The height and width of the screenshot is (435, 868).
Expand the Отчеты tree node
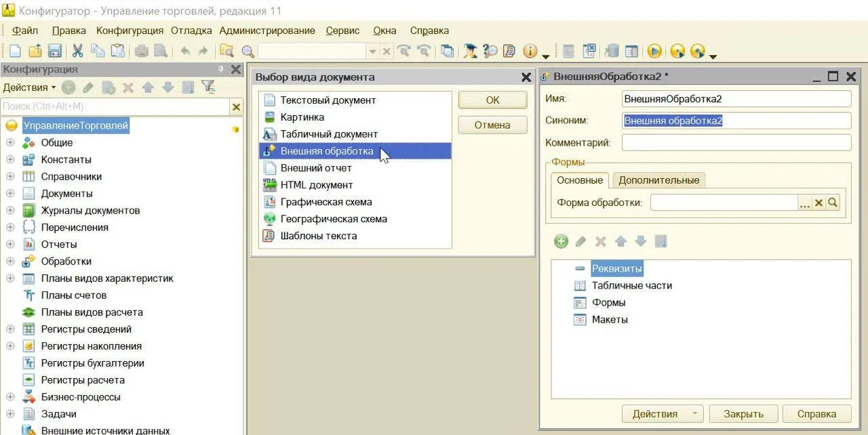[10, 244]
